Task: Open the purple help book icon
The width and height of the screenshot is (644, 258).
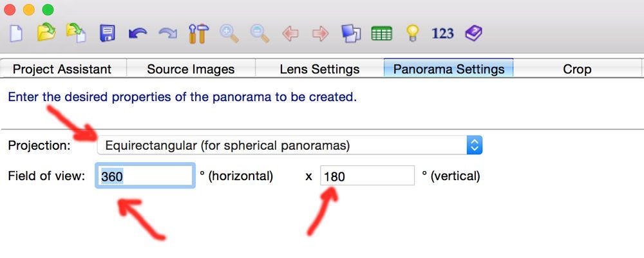Action: coord(473,33)
